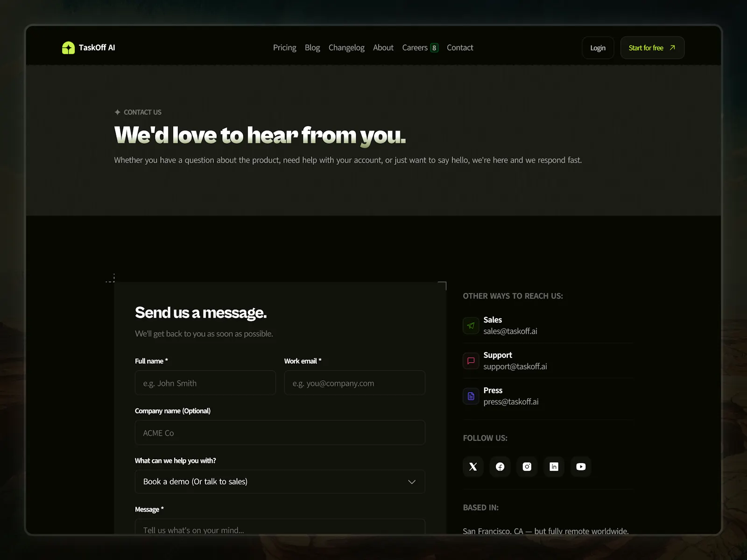Screen dimensions: 747x560
Task: Click the 'We'd love to hear from you.' headline
Action: 260,135
